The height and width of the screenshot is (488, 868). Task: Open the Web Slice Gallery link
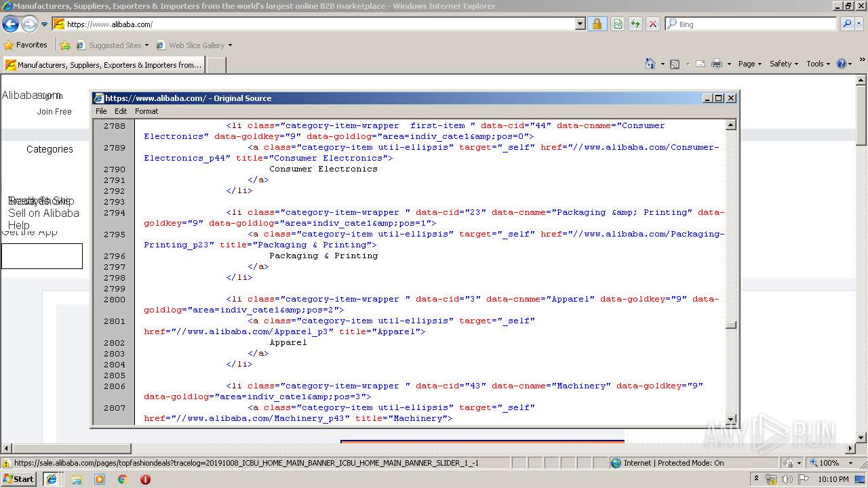coord(194,45)
